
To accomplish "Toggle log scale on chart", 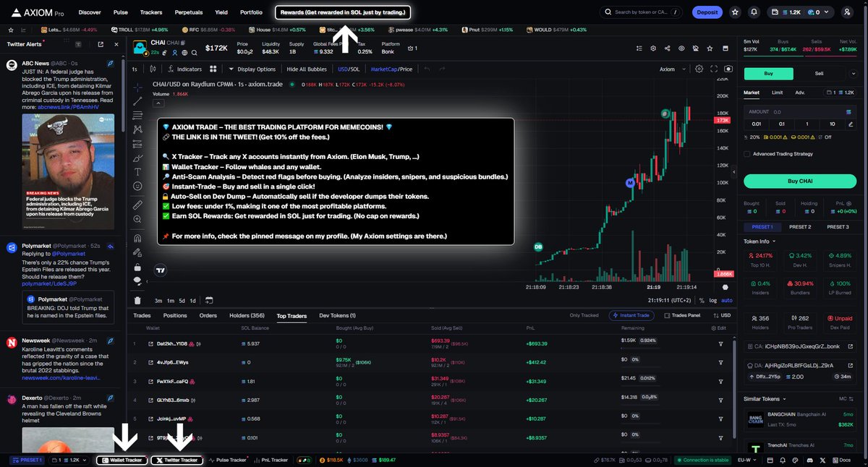I will point(714,300).
